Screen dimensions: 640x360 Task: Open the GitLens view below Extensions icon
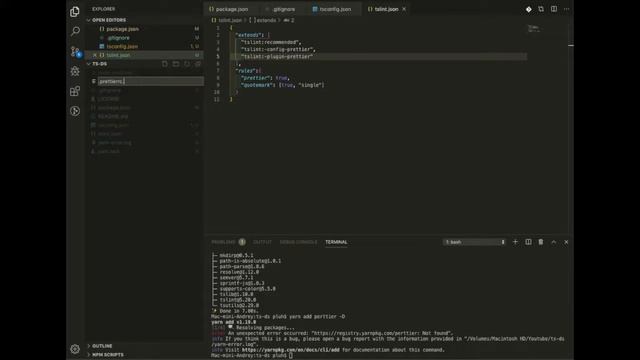(75, 111)
